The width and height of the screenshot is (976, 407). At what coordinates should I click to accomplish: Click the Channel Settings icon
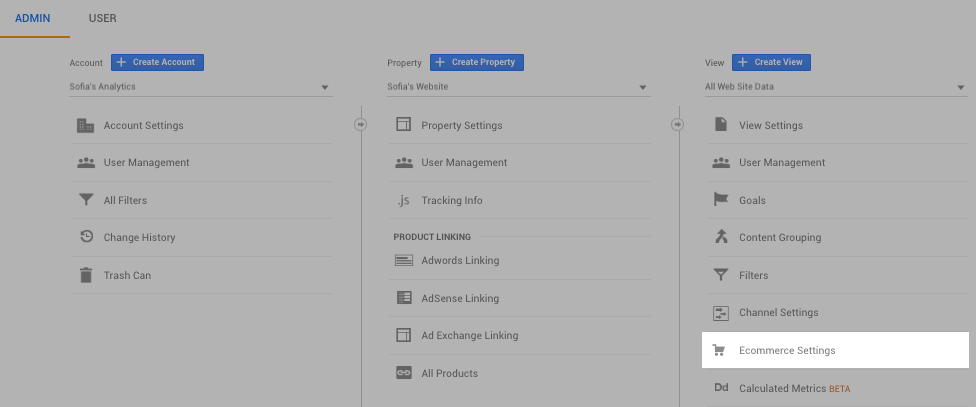(x=720, y=313)
